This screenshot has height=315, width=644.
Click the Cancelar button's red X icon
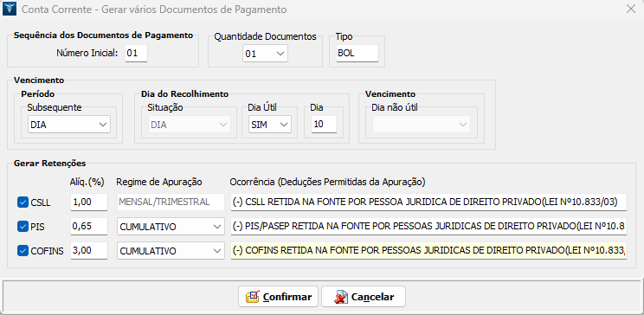(341, 297)
